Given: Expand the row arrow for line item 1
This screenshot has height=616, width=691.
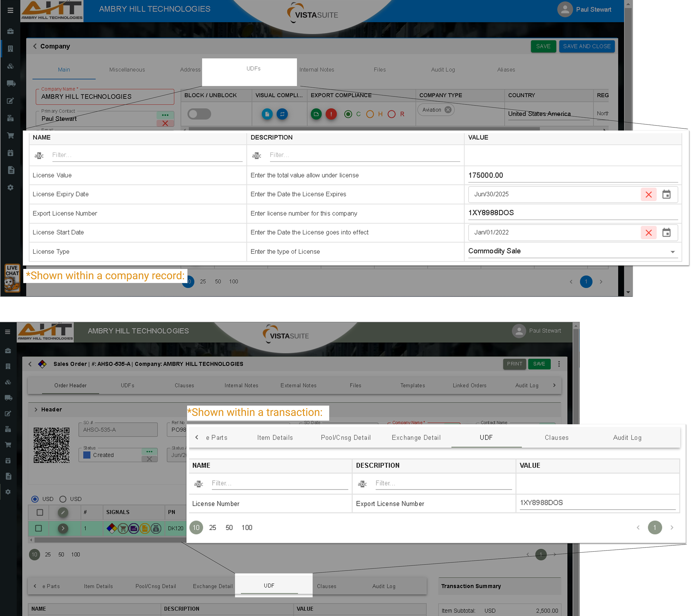Looking at the screenshot, I should [63, 528].
